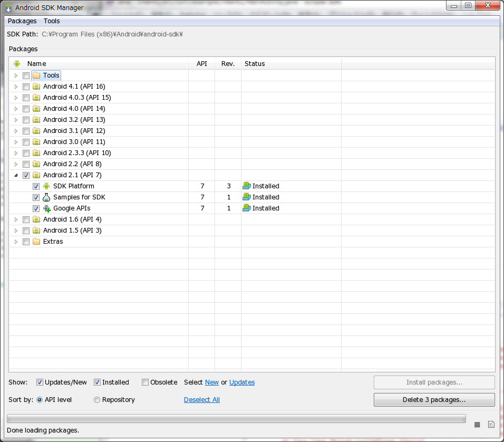Click the Android 4.1 (API 16) package icon
The image size is (504, 442).
click(x=36, y=87)
